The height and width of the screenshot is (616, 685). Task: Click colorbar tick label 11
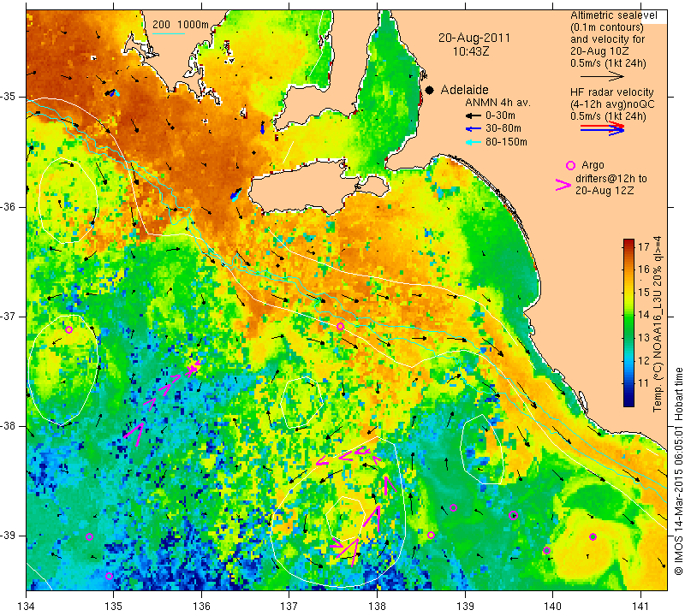click(x=644, y=383)
